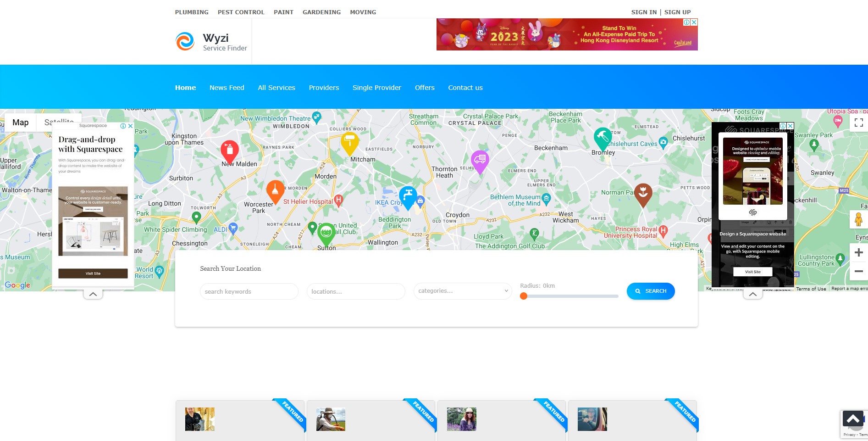
Task: Open second featured gardener thumbnail
Action: [x=331, y=419]
